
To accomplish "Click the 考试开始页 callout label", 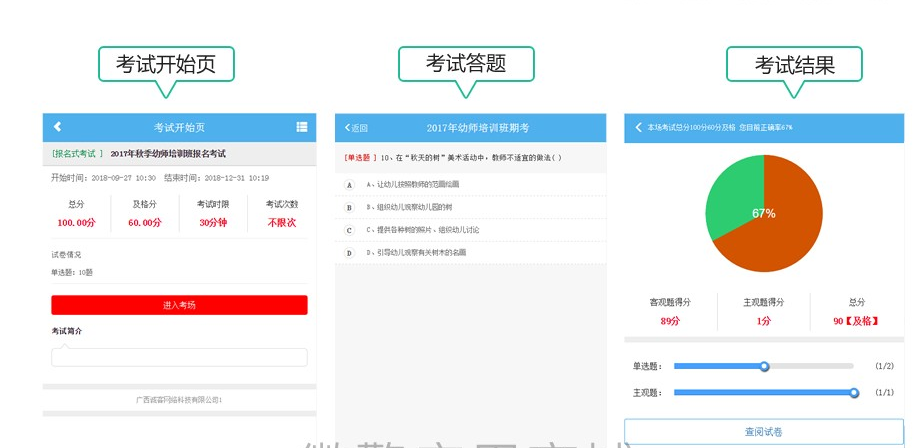I will pos(166,65).
